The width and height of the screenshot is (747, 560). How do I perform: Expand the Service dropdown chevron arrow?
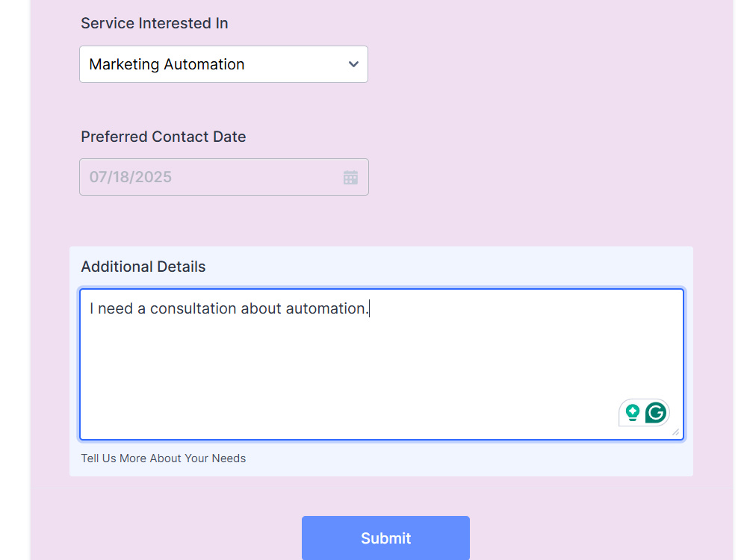tap(353, 63)
